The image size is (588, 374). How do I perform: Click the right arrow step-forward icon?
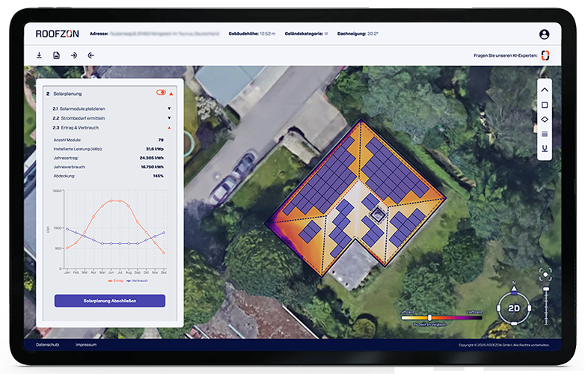pyautogui.click(x=73, y=55)
